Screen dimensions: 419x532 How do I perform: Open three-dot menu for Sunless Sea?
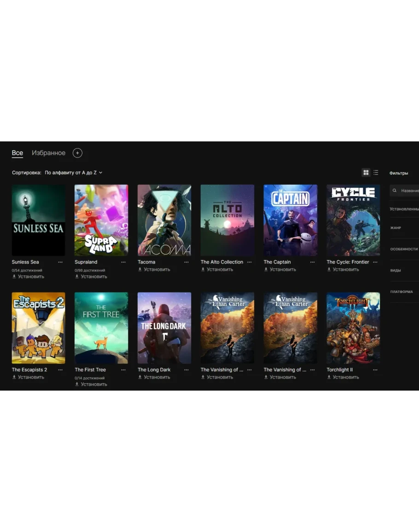60,262
